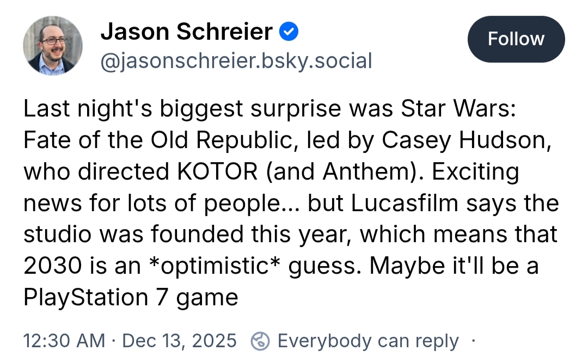Click the blue verified checkmark badge

tap(289, 33)
